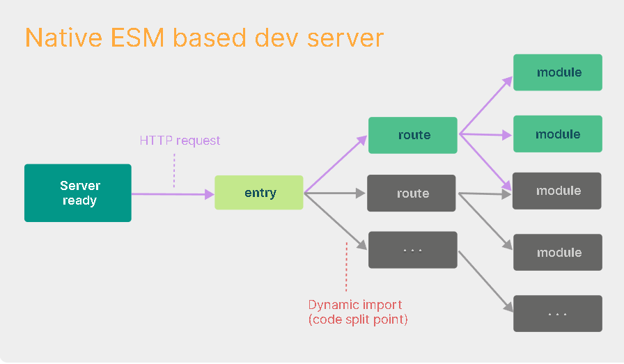Click the "Native ESM based dev server" title

(x=204, y=38)
